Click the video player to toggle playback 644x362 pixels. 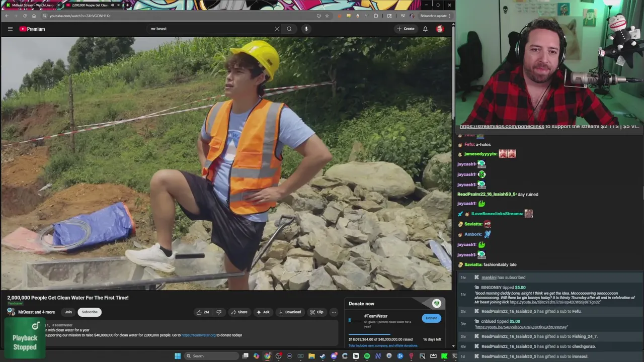tap(226, 163)
